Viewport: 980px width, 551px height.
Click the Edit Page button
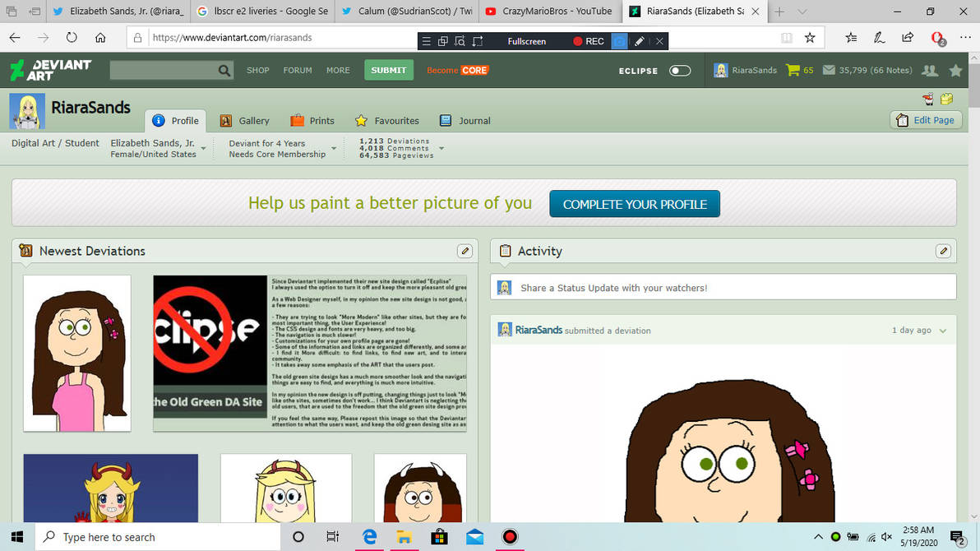pos(926,120)
